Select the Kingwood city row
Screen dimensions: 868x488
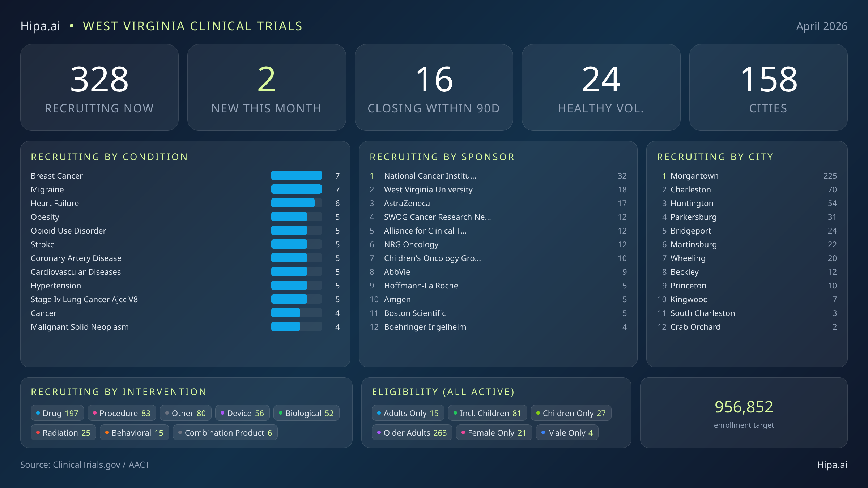[747, 299]
